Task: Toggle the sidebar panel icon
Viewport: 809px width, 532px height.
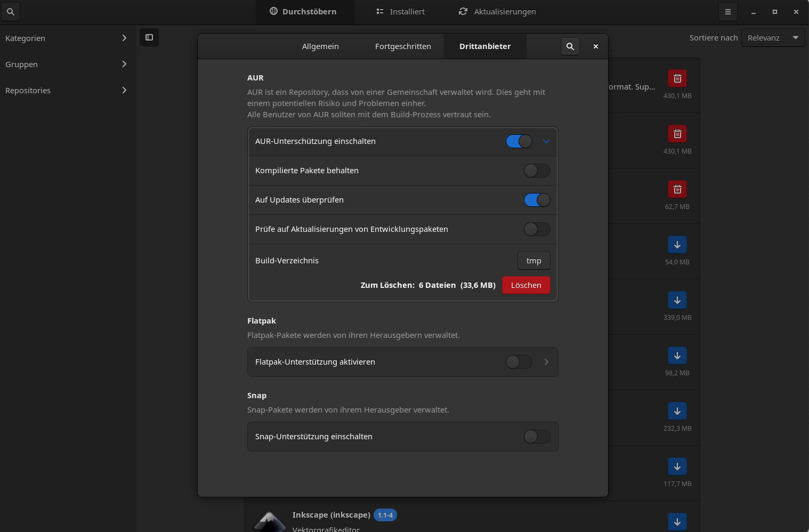Action: (x=149, y=37)
